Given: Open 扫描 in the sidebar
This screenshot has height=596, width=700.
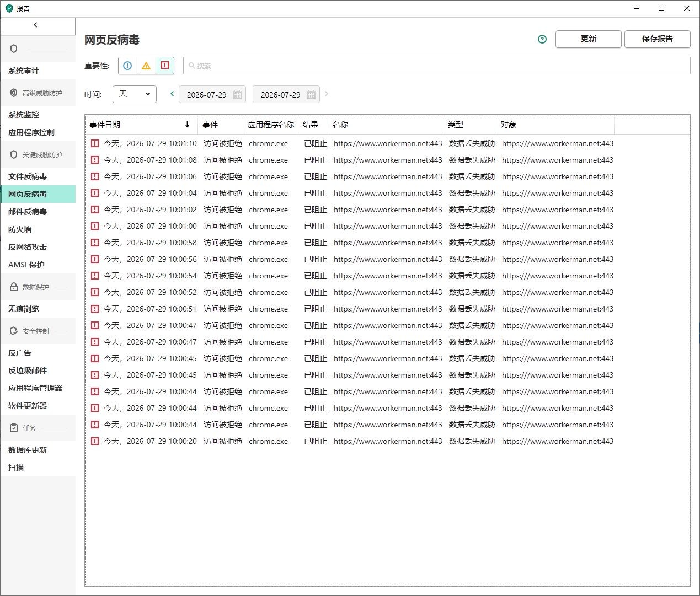Looking at the screenshot, I should pyautogui.click(x=38, y=468).
